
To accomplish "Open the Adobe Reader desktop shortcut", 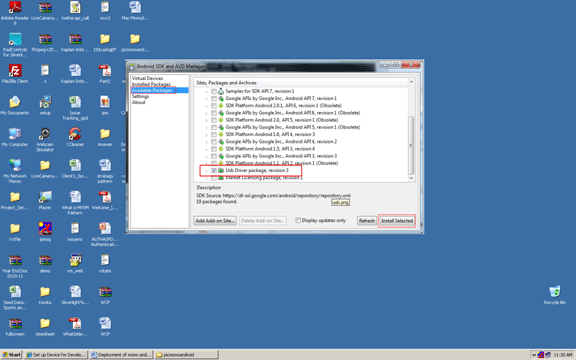I will point(15,7).
